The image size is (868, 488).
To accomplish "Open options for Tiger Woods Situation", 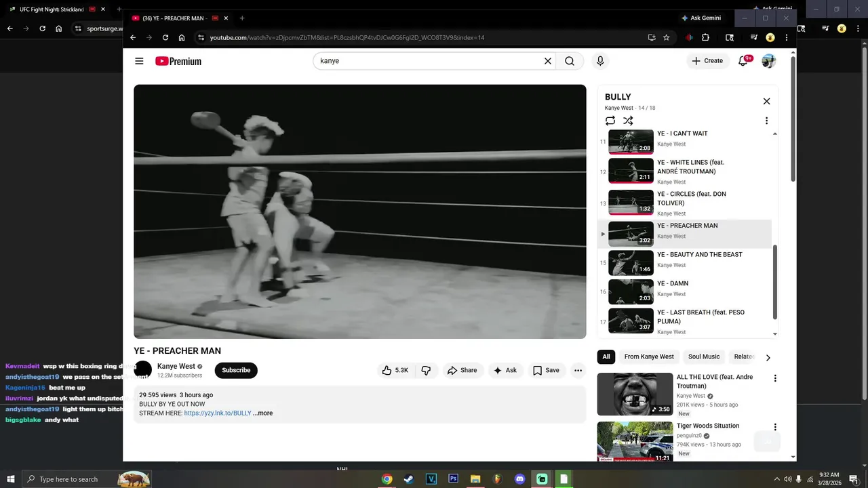I will (775, 427).
